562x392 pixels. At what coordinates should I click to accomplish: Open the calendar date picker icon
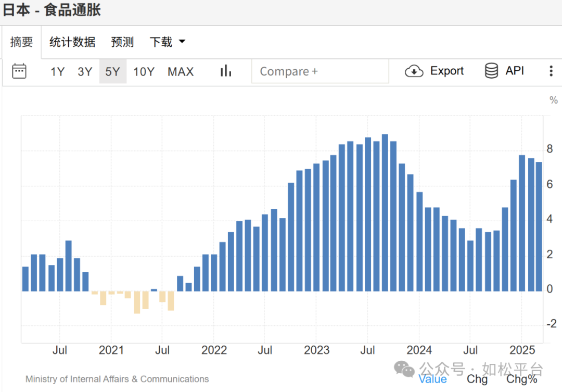(x=19, y=71)
